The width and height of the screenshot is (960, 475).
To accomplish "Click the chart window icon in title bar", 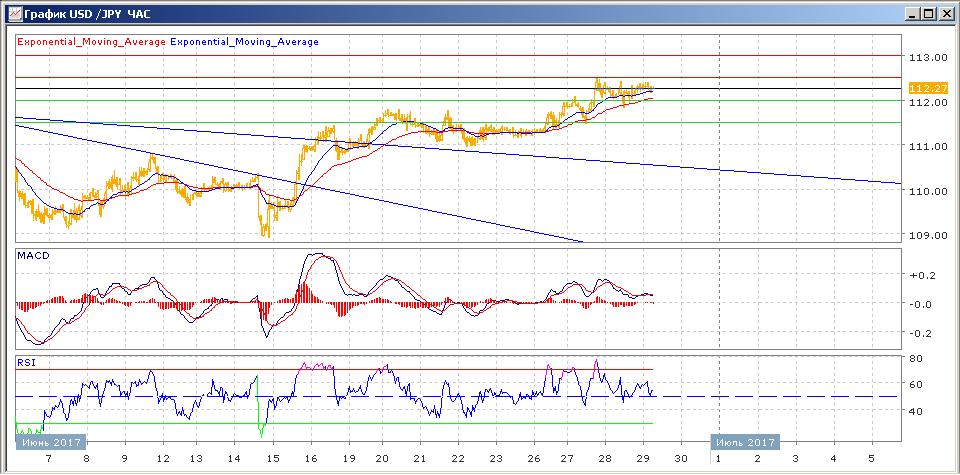I will coord(11,13).
